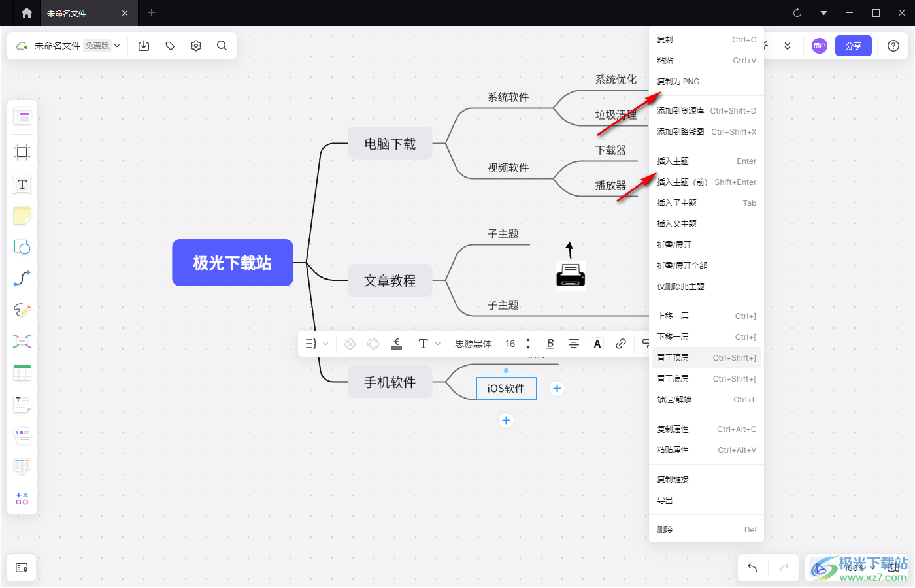Select 仅删除此主题 menu item
915x588 pixels.
click(x=707, y=287)
